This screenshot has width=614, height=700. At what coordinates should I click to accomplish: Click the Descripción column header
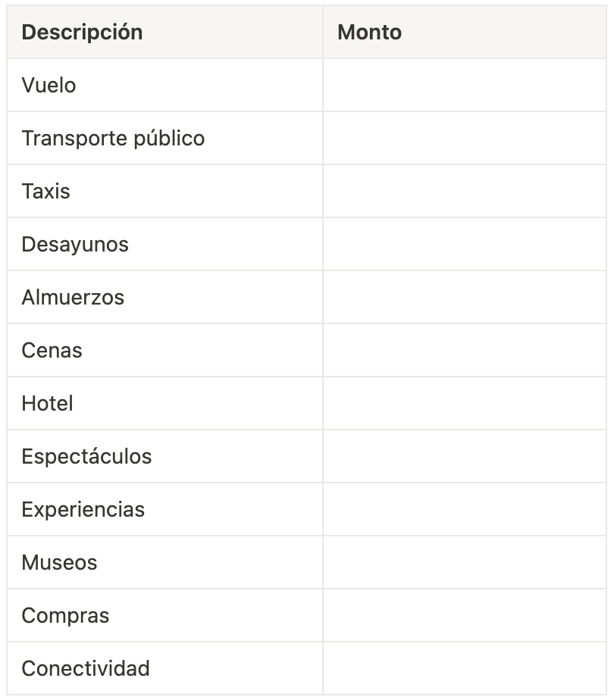point(82,33)
